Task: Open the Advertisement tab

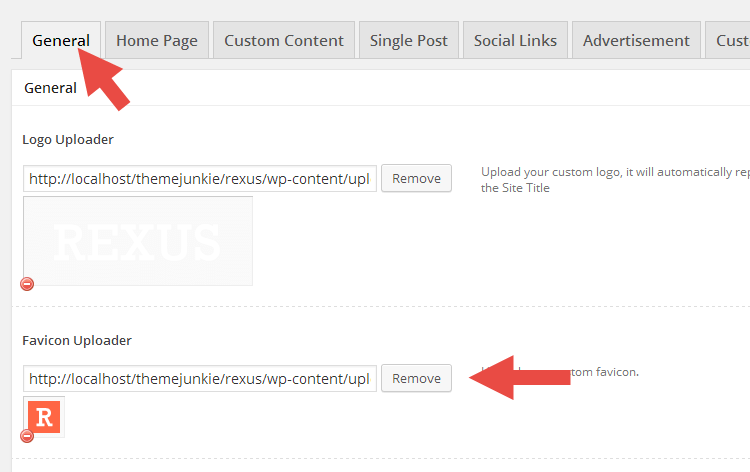Action: click(x=636, y=40)
